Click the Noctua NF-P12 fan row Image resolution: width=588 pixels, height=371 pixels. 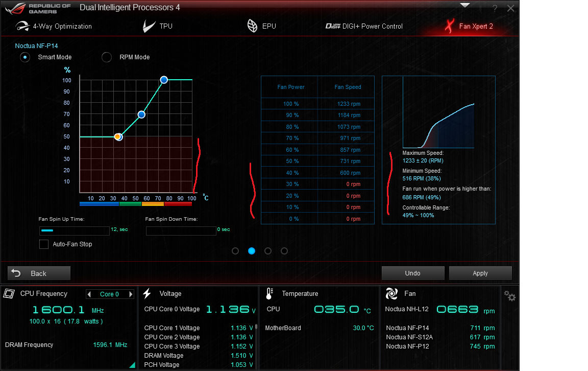point(440,346)
